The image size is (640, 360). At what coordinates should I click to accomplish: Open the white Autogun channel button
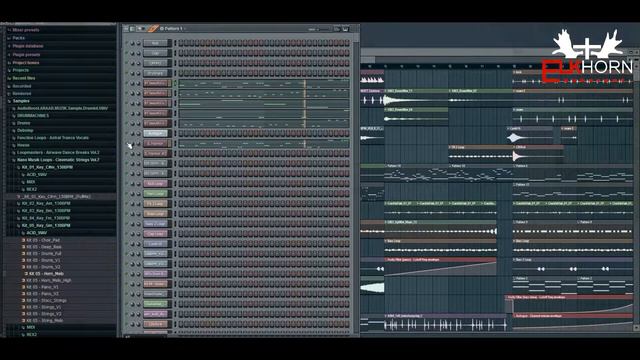(155, 133)
